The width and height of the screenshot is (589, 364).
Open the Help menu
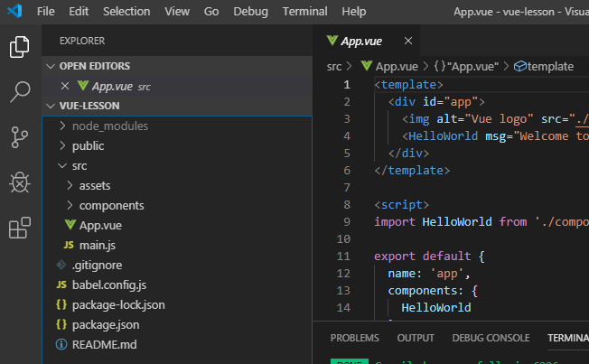pyautogui.click(x=354, y=12)
